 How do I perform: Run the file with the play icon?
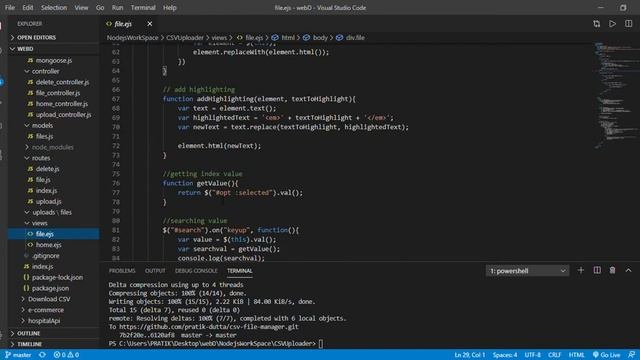[x=612, y=24]
